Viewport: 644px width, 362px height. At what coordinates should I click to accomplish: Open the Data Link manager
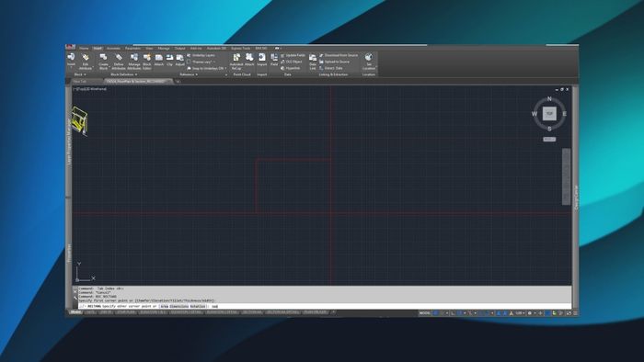coord(313,61)
